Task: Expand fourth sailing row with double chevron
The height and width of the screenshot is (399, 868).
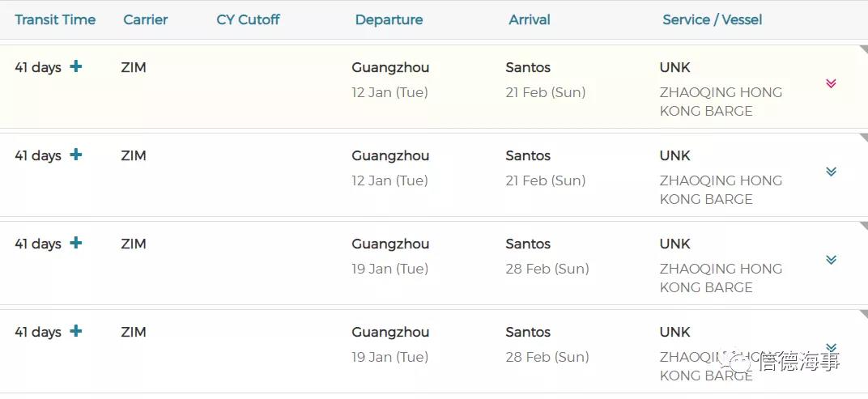Action: click(831, 347)
